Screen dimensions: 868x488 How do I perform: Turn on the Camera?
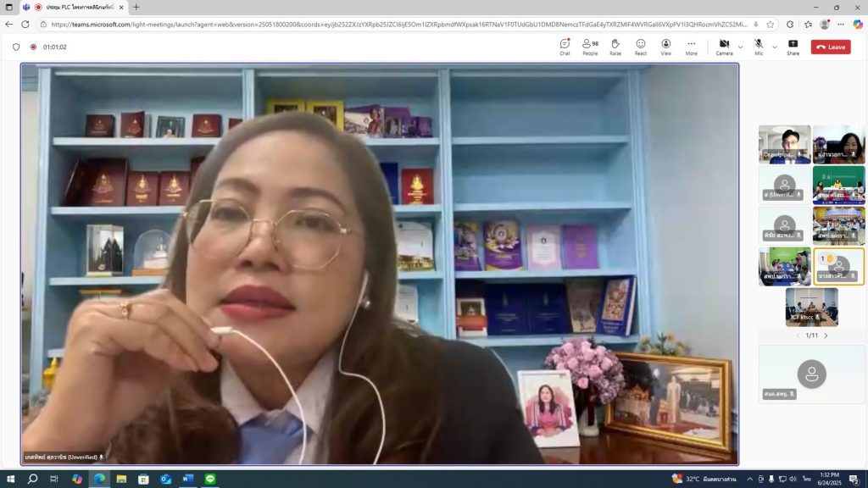tap(724, 47)
